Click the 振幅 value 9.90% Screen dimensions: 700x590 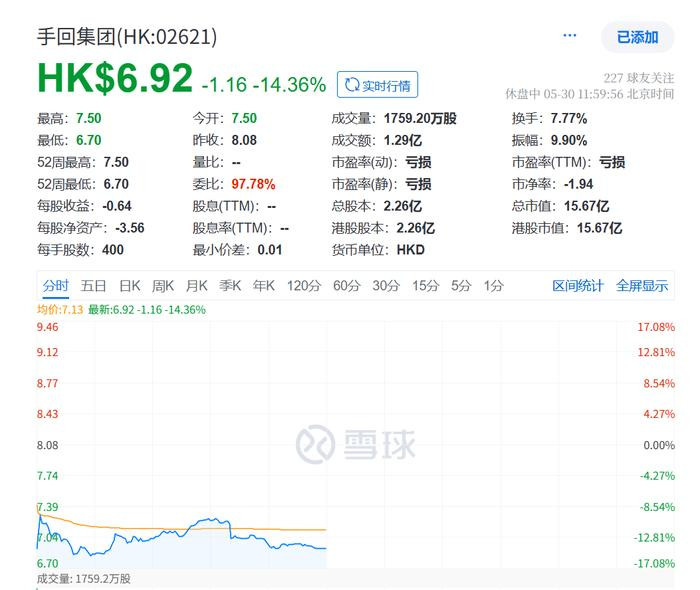click(568, 140)
